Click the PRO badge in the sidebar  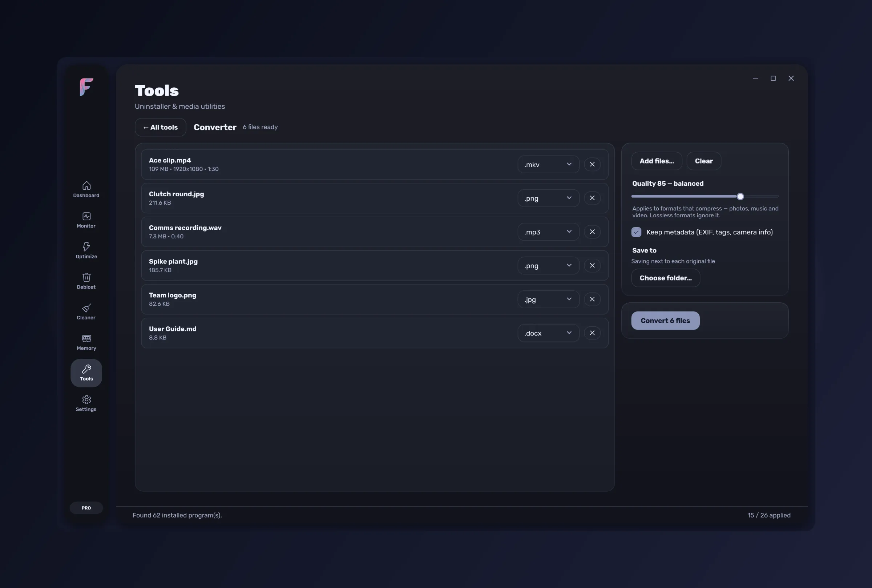(x=86, y=508)
